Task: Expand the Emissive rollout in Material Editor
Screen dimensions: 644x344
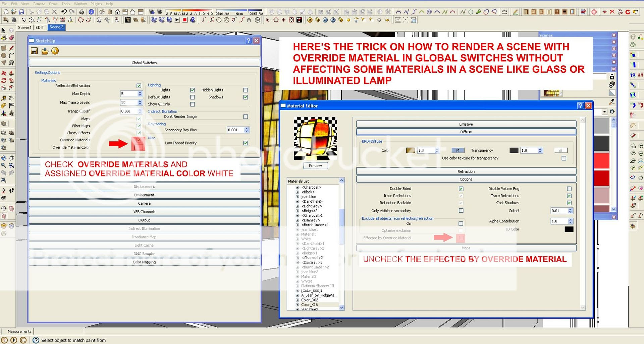Action: pos(466,124)
